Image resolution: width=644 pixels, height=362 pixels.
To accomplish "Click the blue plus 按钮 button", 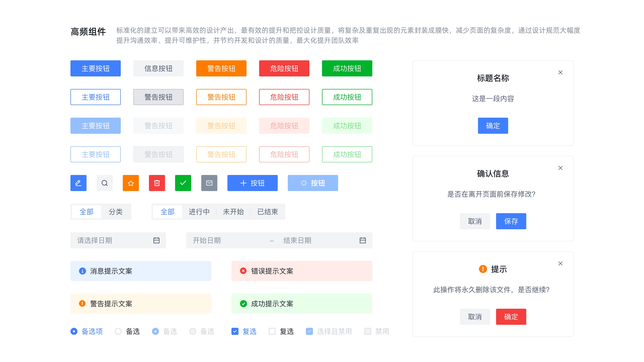I will 252,183.
